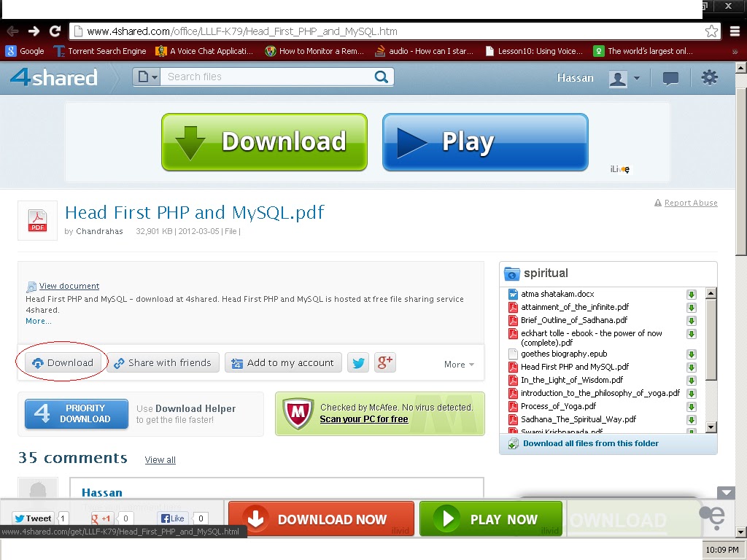
Task: Click Scan your PC for free link
Action: (x=364, y=419)
